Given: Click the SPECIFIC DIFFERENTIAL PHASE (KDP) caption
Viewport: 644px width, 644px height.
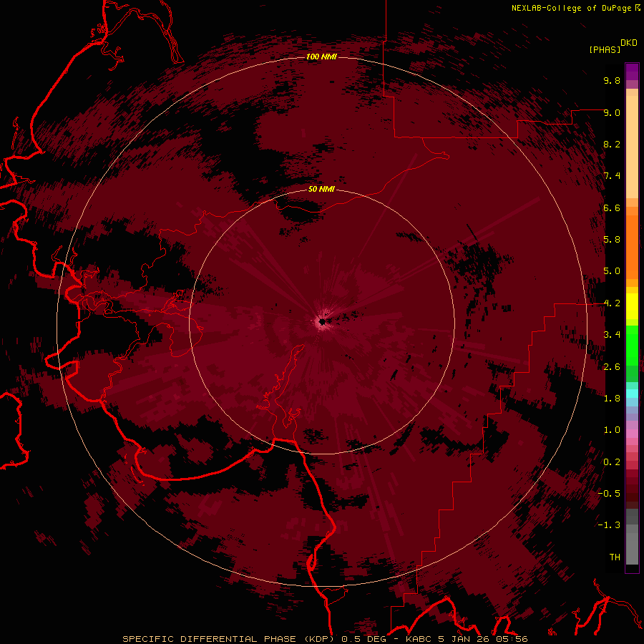Looking at the screenshot, I should click(x=230, y=639).
